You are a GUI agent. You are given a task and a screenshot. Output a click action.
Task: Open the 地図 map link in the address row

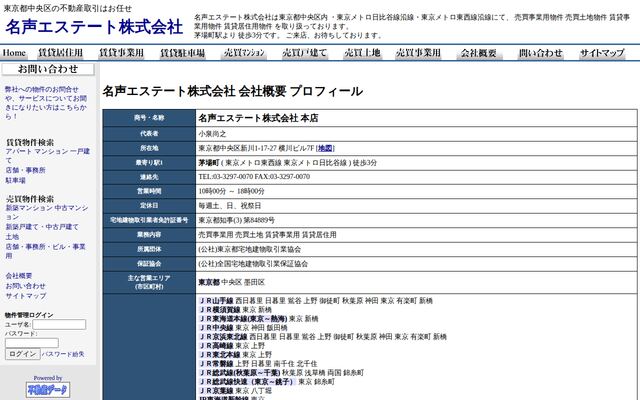click(325, 148)
